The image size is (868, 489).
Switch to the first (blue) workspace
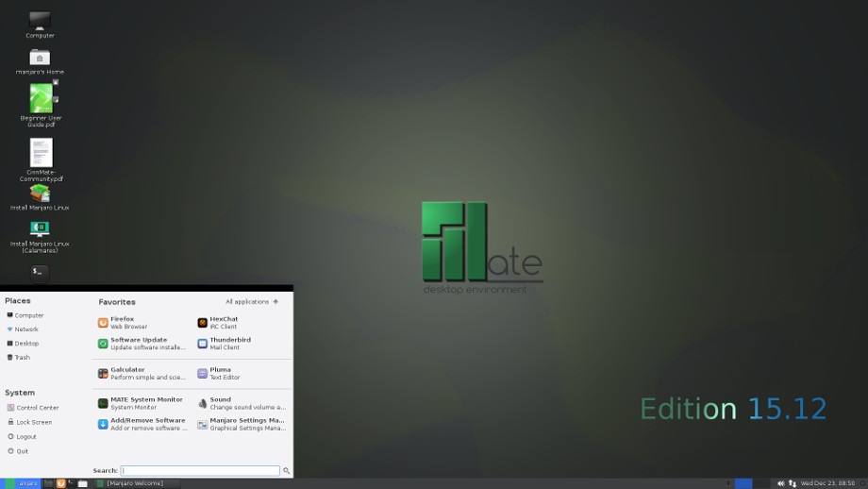coord(743,483)
